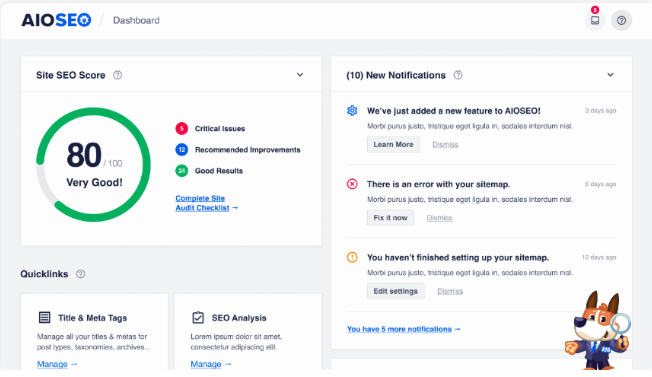
Task: Click orange warning icon on sitemap setup notification
Action: click(x=352, y=257)
